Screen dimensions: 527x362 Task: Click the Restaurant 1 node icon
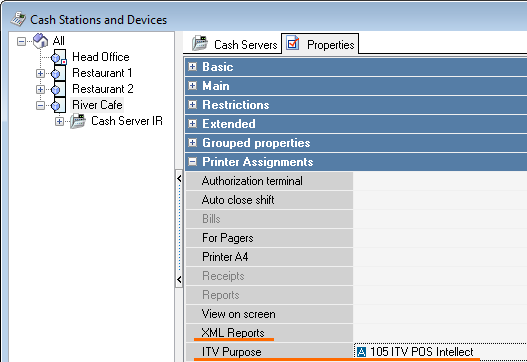click(58, 73)
